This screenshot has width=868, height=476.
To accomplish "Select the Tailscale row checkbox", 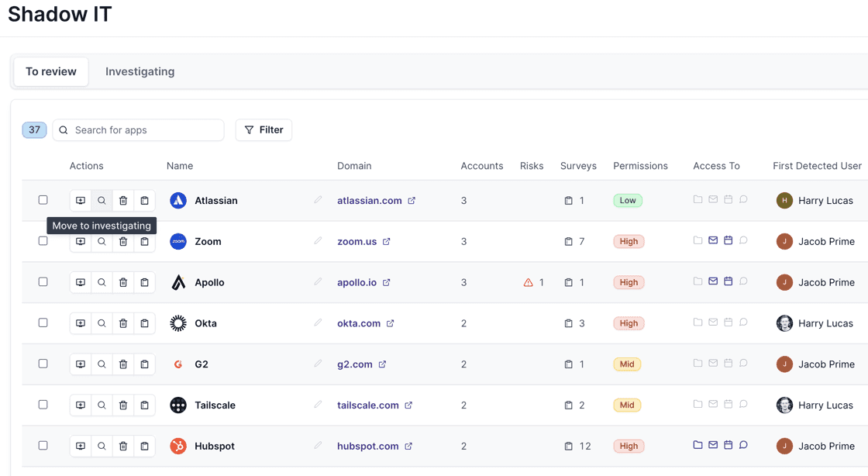I will pyautogui.click(x=43, y=405).
